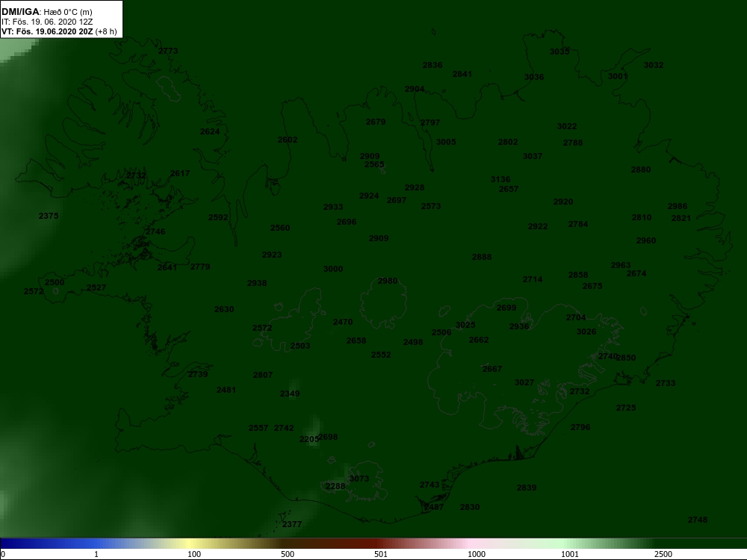Click the map value 2602
Viewport: 747px width, 560px height.
[288, 140]
